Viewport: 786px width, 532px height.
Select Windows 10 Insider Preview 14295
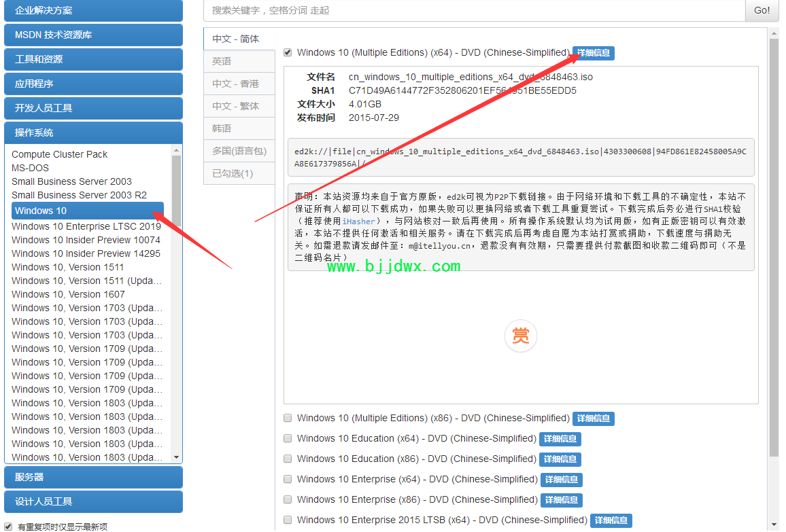[x=86, y=253]
